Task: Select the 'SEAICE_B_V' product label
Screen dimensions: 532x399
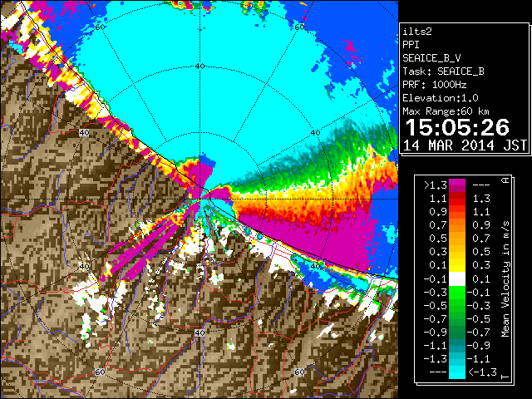Action: 431,58
